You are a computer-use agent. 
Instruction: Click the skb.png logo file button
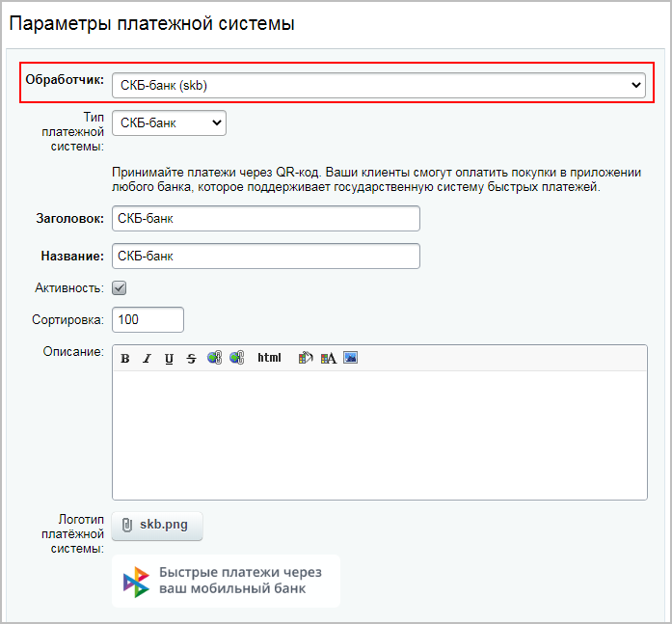[158, 526]
